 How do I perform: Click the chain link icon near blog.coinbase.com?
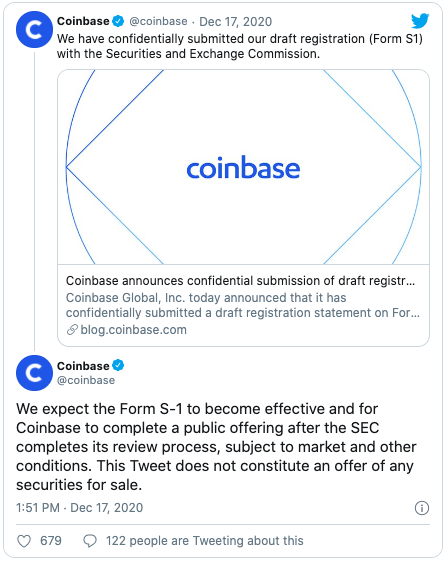(72, 330)
